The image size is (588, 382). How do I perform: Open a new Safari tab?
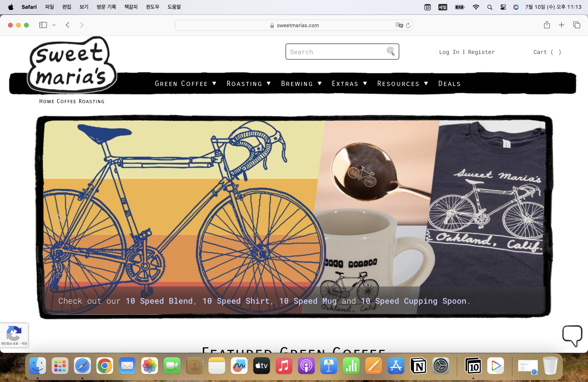561,25
